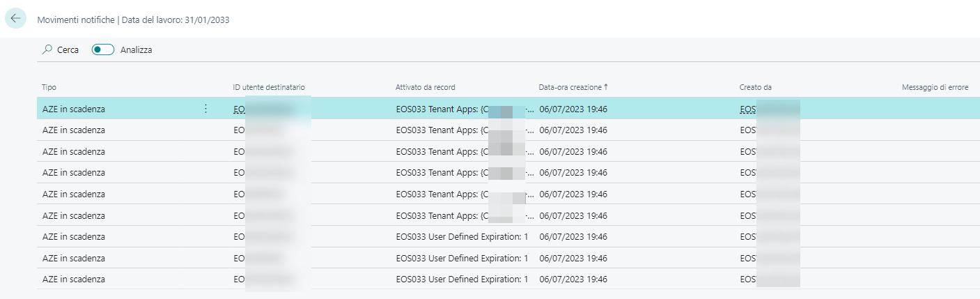
Task: Click the Movimenti notifiche page title
Action: (75, 20)
